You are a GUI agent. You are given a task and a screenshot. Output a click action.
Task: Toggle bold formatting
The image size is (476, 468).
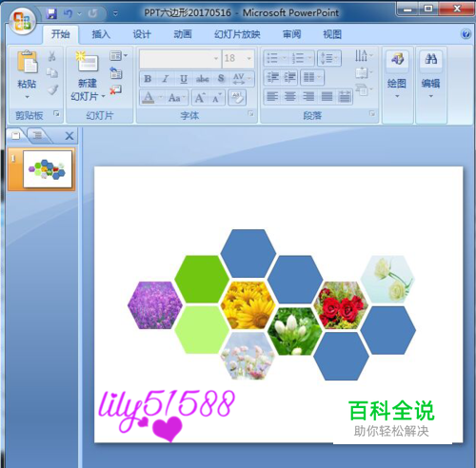(148, 79)
